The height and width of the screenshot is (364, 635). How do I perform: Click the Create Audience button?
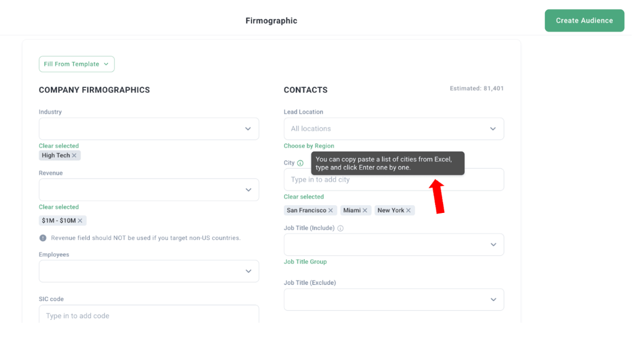[x=584, y=21]
